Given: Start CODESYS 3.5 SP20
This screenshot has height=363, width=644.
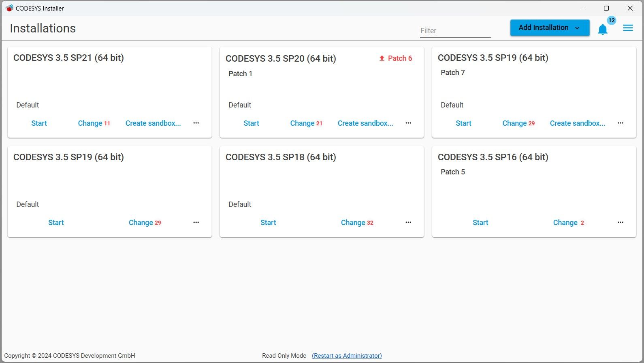Looking at the screenshot, I should (x=251, y=123).
